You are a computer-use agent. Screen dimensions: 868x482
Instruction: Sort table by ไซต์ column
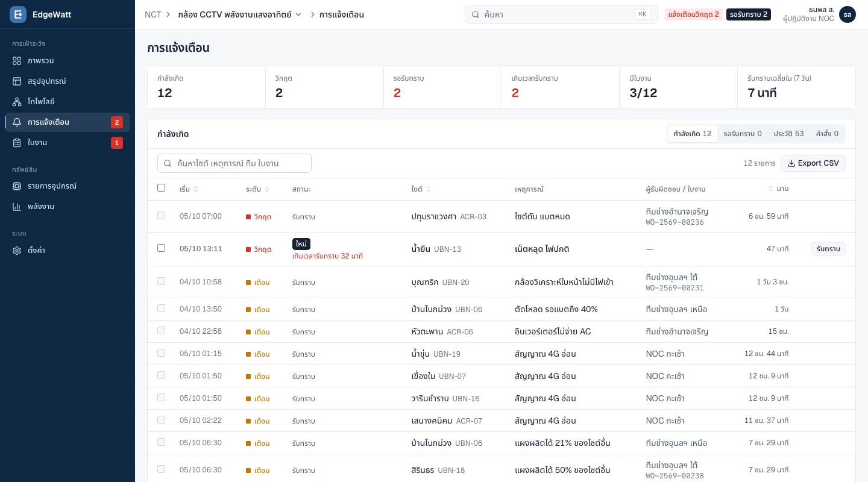pyautogui.click(x=421, y=189)
